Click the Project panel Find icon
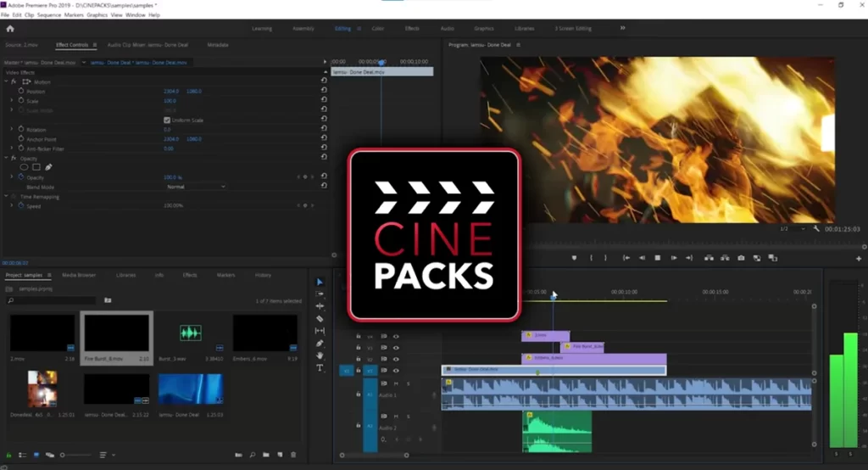 click(x=252, y=455)
